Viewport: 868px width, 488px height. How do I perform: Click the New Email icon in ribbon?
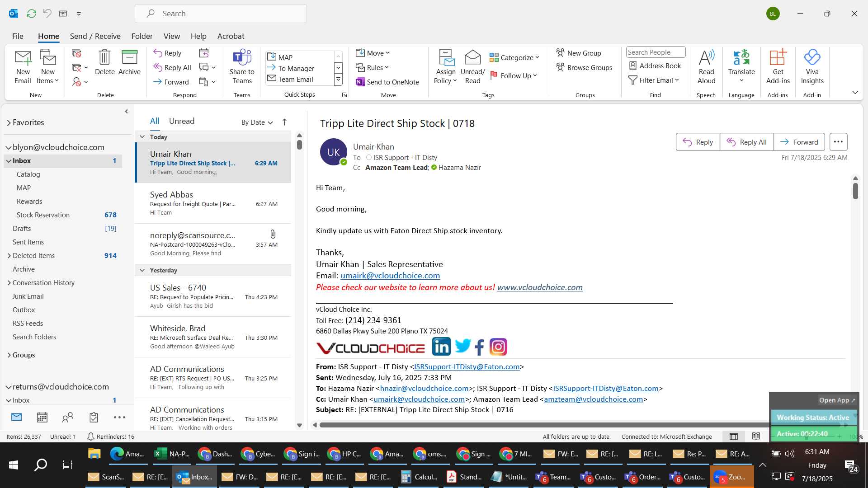pos(23,67)
